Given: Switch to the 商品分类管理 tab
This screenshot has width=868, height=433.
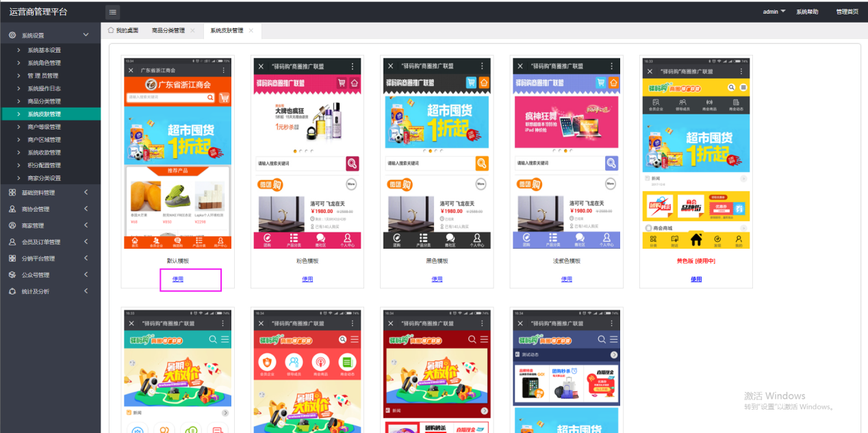Looking at the screenshot, I should click(168, 31).
